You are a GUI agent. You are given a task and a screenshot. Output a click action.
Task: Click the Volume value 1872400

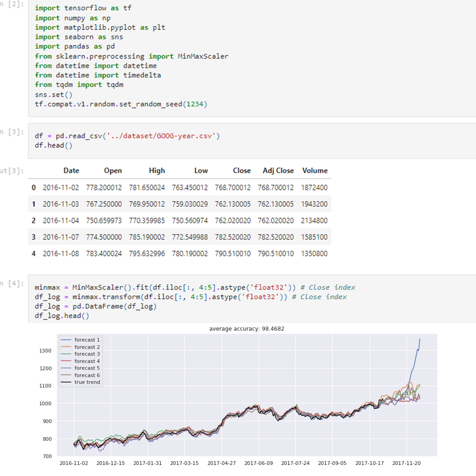point(314,188)
